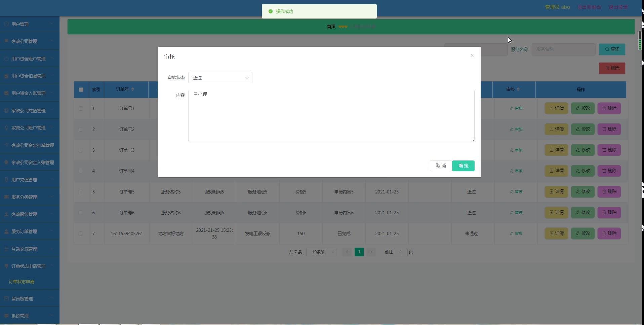Click 修改 for row 订单号3
Viewport: 644px width, 325px height.
click(583, 150)
